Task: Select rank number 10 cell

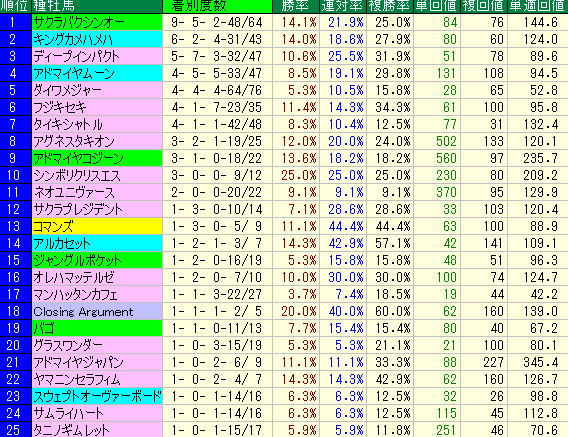Action: pos(16,175)
